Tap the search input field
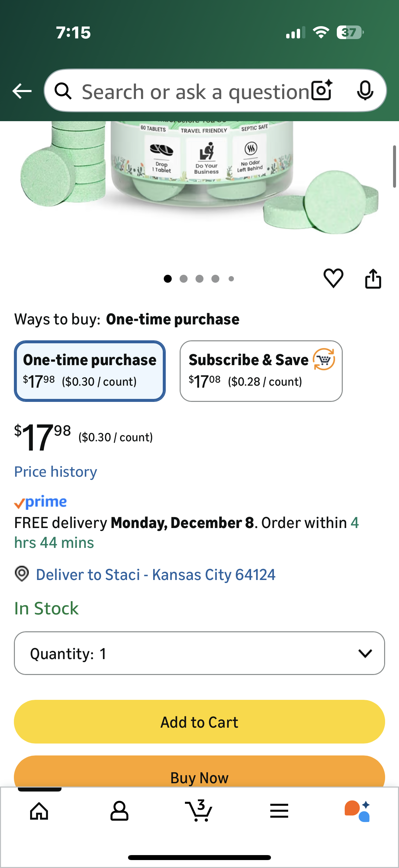 (x=195, y=91)
